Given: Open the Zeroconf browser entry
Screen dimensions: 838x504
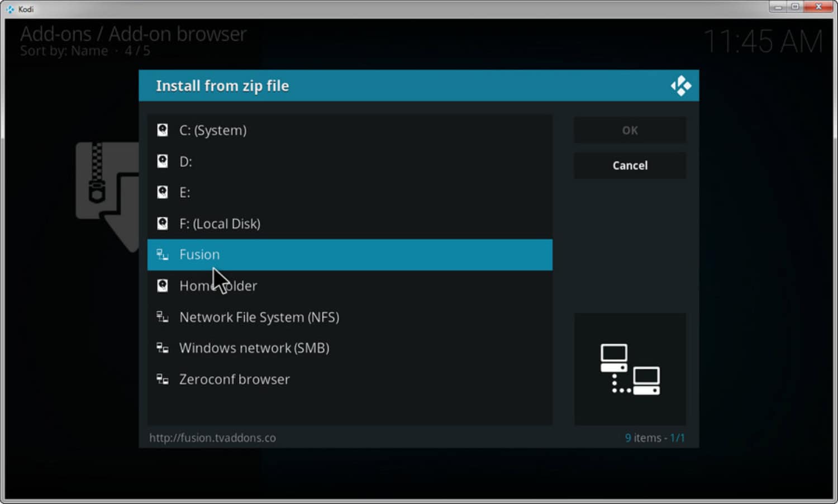Looking at the screenshot, I should point(350,379).
